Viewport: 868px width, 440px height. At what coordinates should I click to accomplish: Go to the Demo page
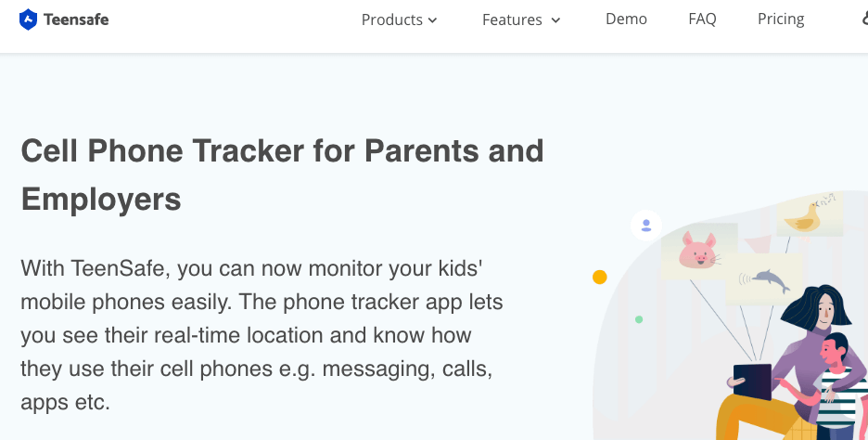[x=626, y=19]
